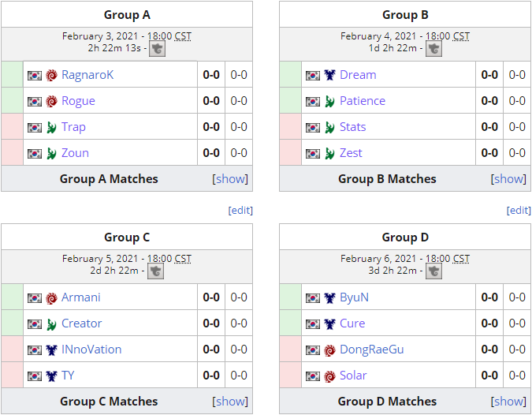Click the green advance cell beside ByuN
This screenshot has height=415, width=532.
[290, 297]
